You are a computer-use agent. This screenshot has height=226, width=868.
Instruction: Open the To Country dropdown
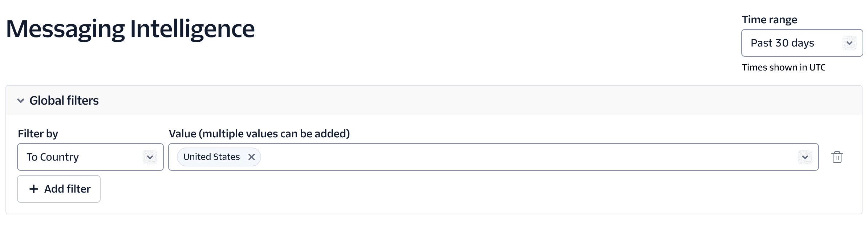[x=84, y=157]
